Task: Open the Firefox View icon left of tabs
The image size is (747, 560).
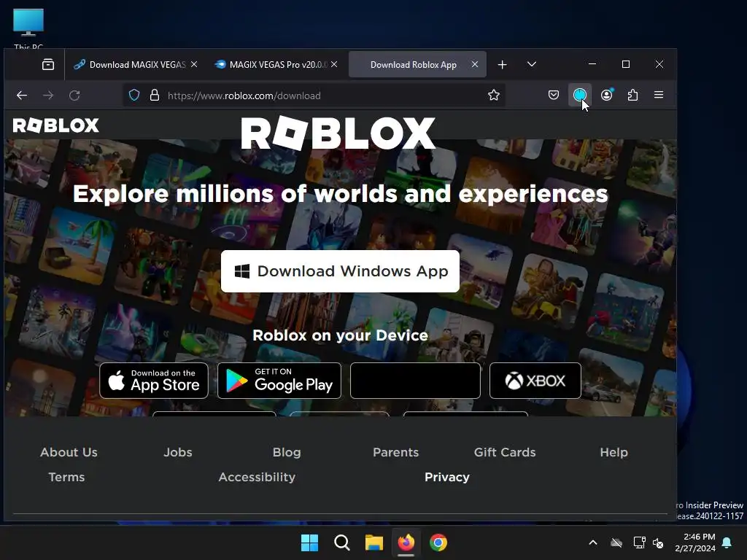Action: [48, 64]
